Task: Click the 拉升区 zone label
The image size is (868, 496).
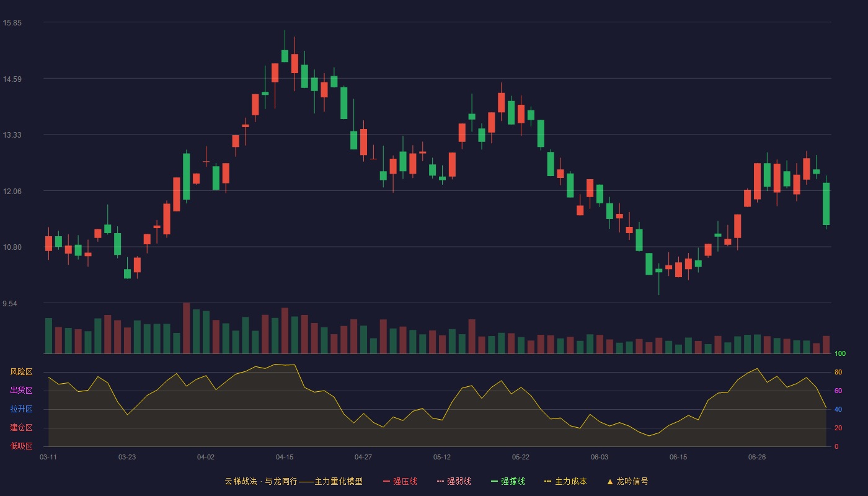Action: pyautogui.click(x=22, y=409)
